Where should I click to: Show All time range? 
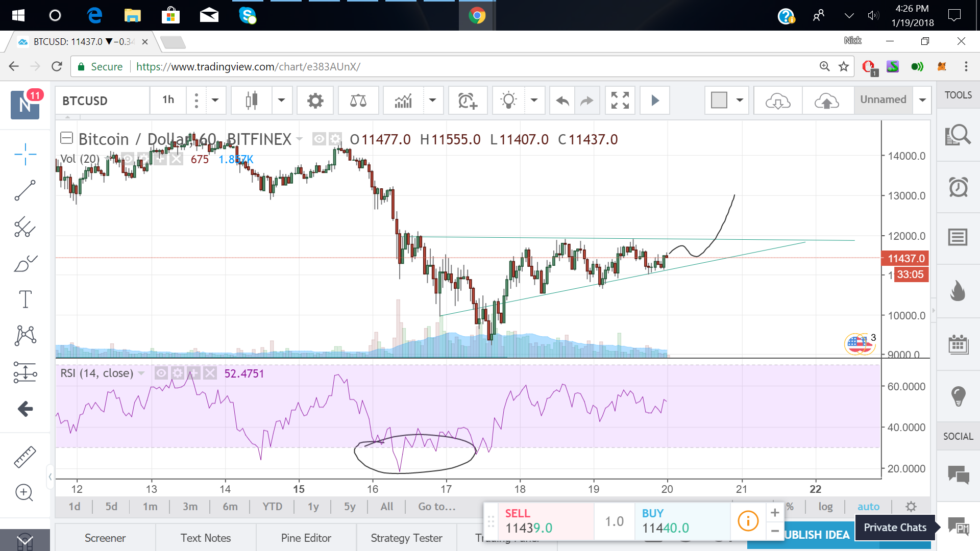(x=387, y=507)
